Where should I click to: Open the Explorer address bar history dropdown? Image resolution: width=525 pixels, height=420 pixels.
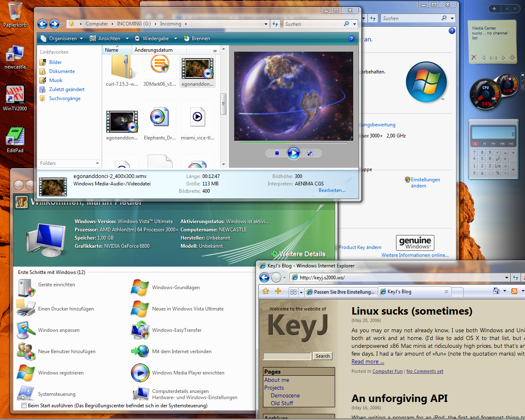pyautogui.click(x=266, y=24)
